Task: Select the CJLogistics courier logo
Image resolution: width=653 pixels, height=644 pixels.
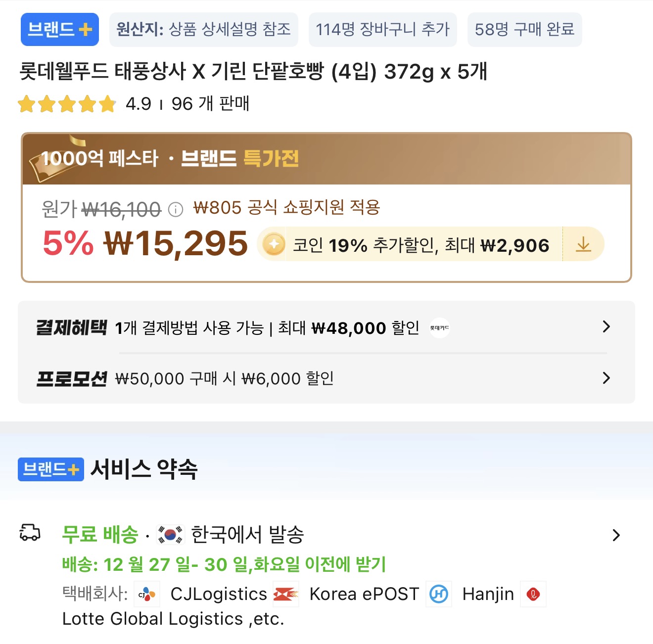Action: [x=147, y=594]
